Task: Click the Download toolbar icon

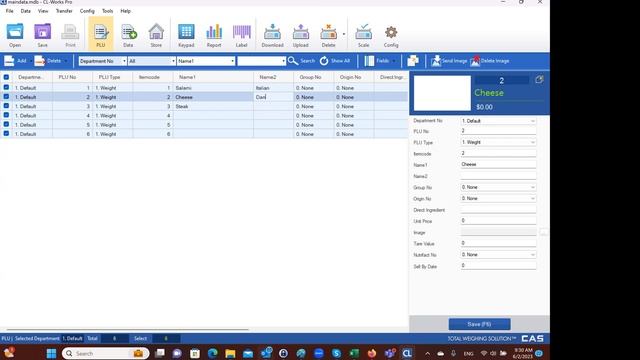Action: 272,35
